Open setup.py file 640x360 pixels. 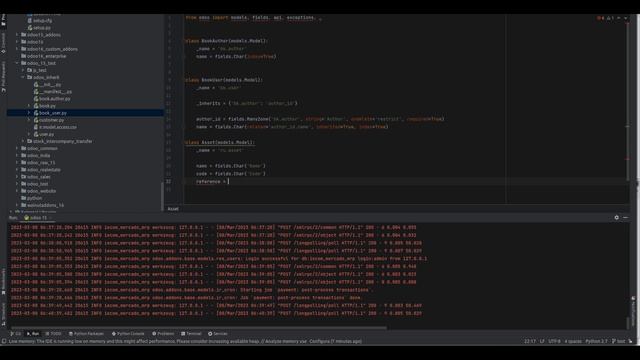coord(42,28)
